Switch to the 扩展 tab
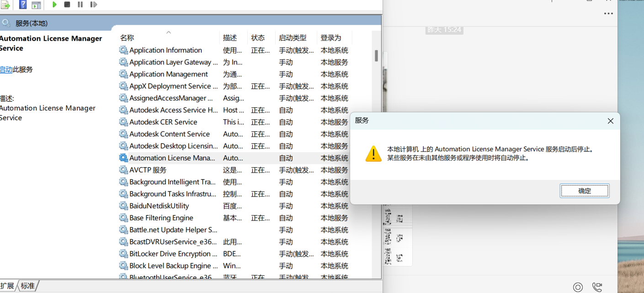 [7, 286]
